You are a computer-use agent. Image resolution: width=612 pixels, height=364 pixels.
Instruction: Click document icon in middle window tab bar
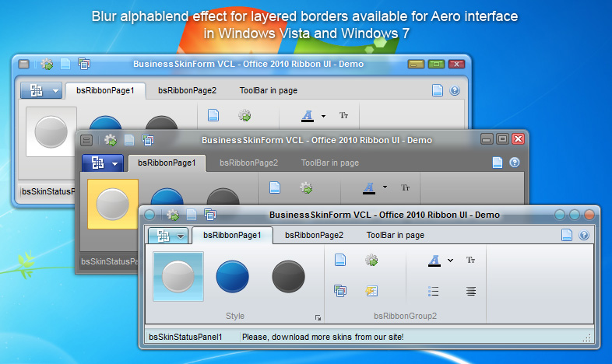click(498, 162)
